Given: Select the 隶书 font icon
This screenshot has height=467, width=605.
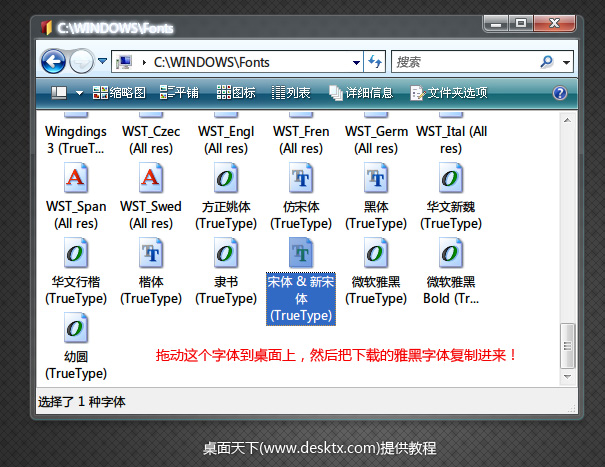Looking at the screenshot, I should pyautogui.click(x=226, y=253).
